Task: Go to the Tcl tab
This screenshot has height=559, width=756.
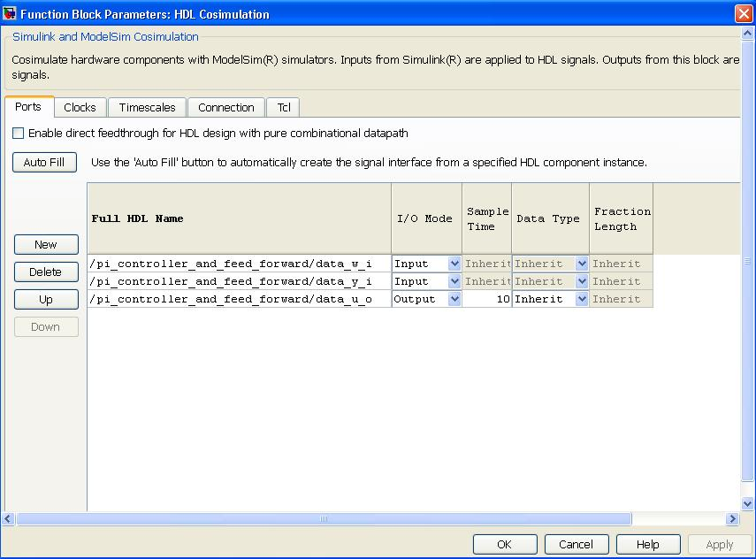Action: 283,107
